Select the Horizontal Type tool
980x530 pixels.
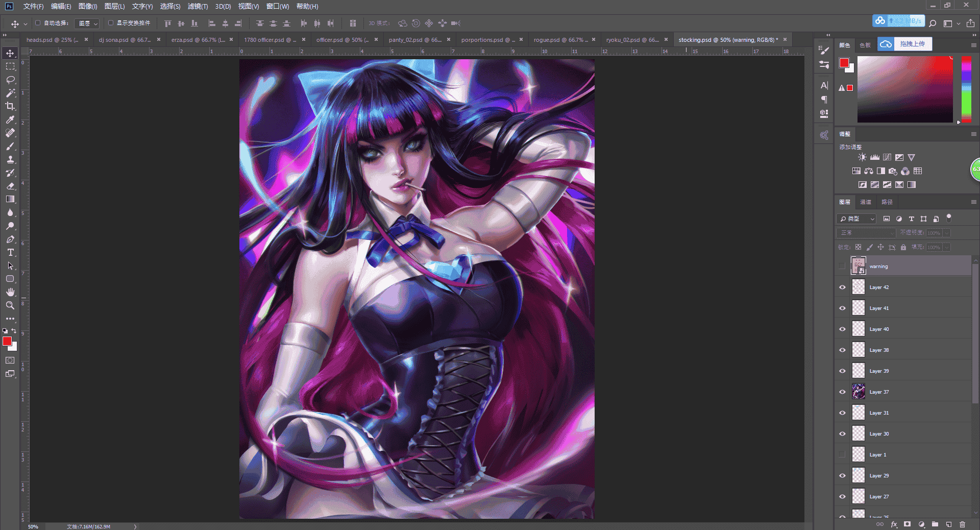[x=10, y=252]
